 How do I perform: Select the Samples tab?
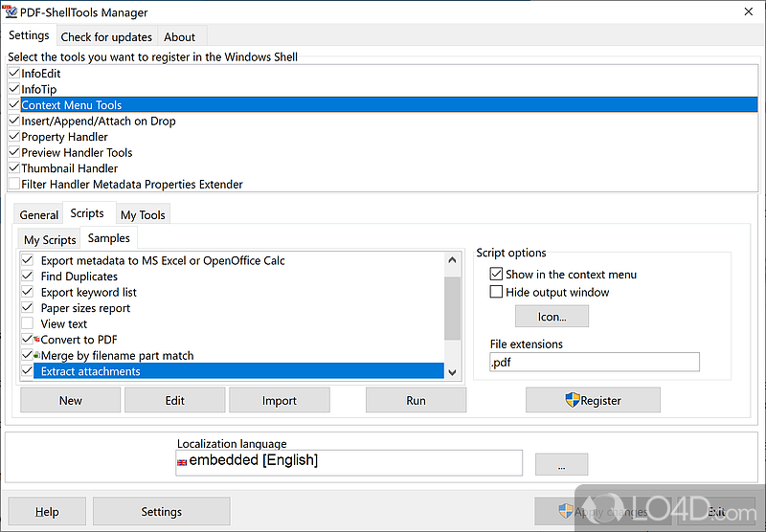tap(109, 238)
